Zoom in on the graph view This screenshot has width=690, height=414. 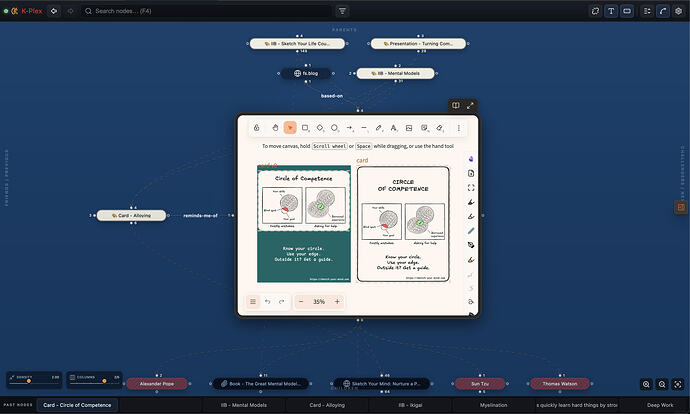pos(646,384)
